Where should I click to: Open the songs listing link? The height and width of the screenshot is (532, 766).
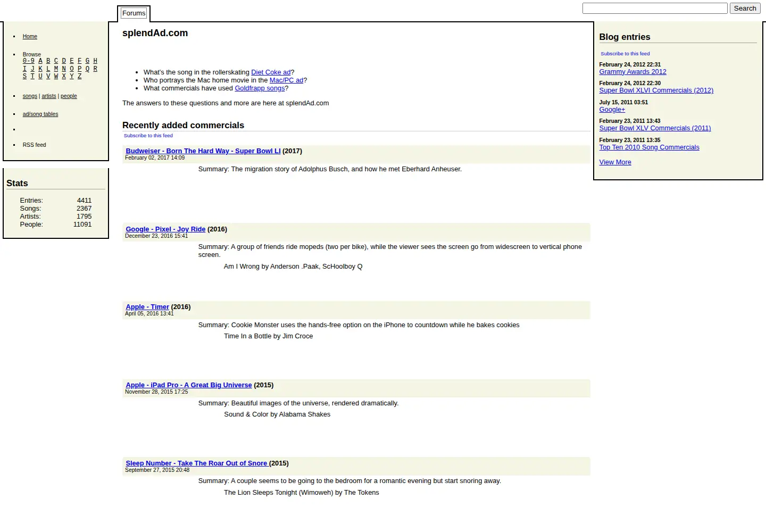tap(30, 96)
